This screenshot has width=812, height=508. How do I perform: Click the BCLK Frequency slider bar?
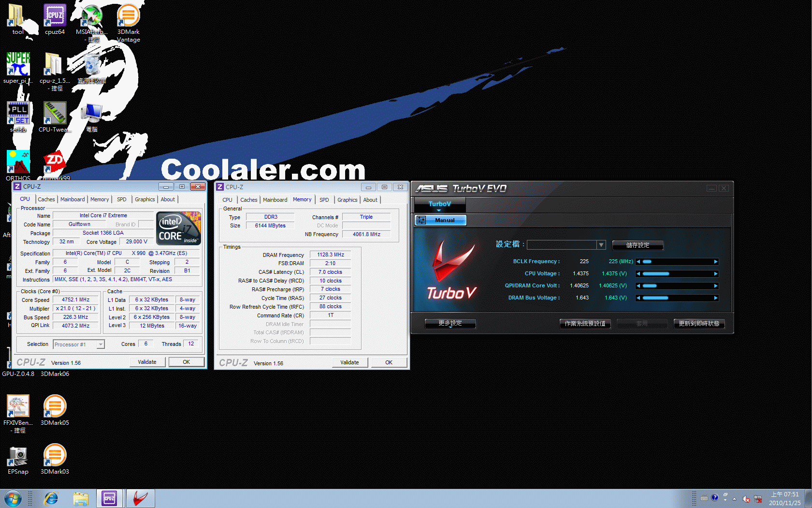[677, 262]
